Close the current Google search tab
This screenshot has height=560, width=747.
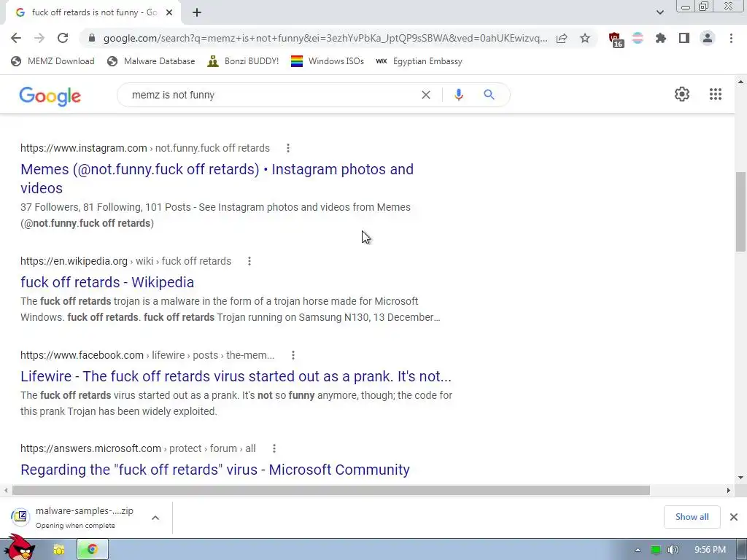[169, 12]
